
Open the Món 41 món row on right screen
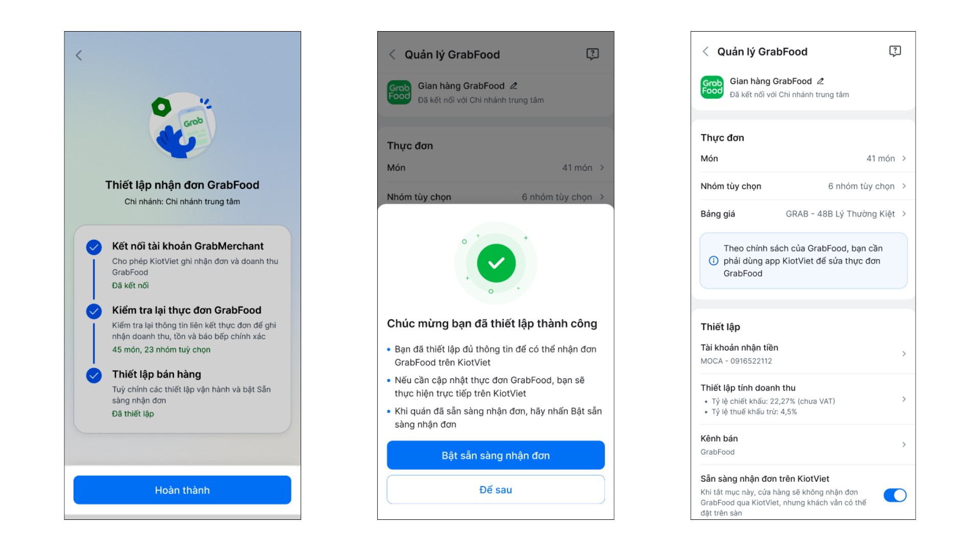pos(803,159)
